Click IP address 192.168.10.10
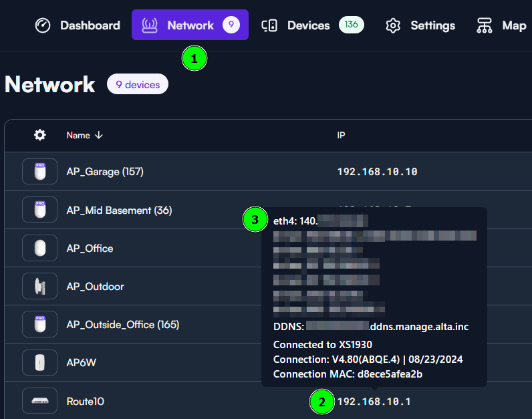The image size is (532, 419). (378, 172)
